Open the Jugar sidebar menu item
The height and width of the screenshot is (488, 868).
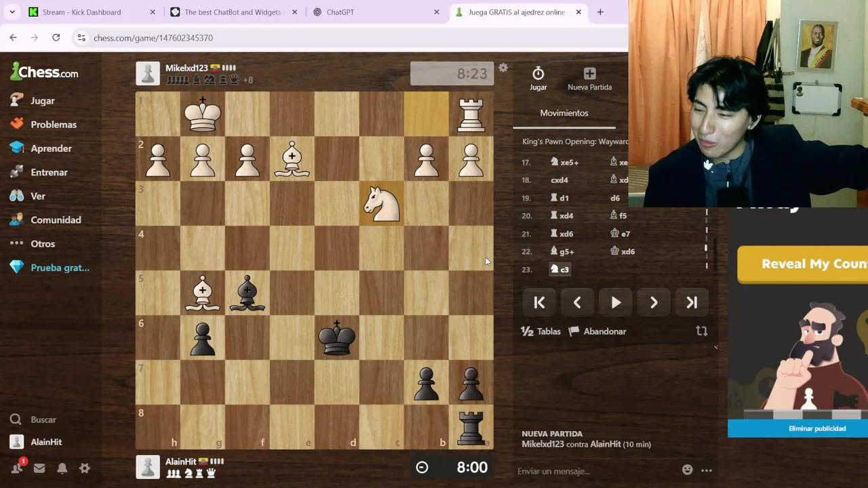42,100
